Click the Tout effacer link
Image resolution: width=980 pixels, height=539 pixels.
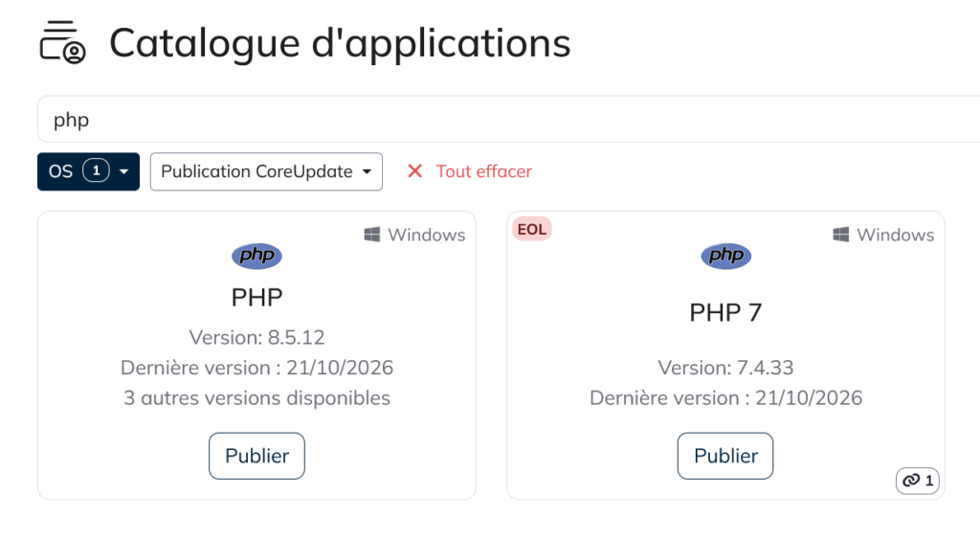pos(483,171)
